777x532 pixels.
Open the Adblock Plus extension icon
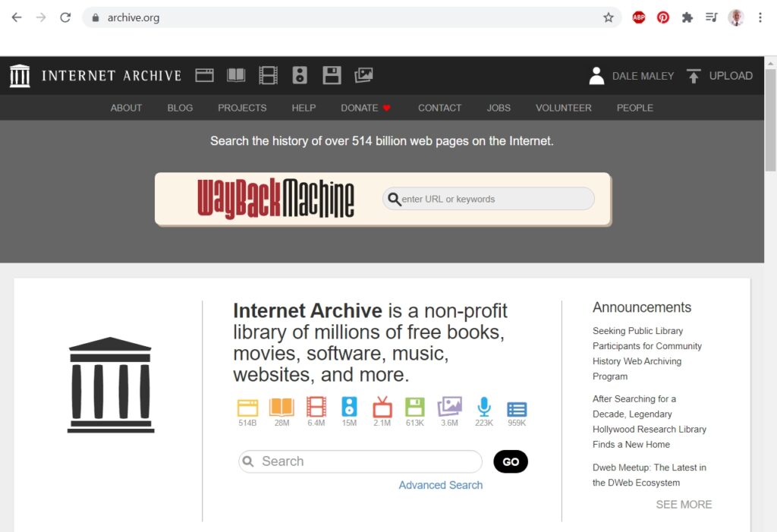(639, 18)
